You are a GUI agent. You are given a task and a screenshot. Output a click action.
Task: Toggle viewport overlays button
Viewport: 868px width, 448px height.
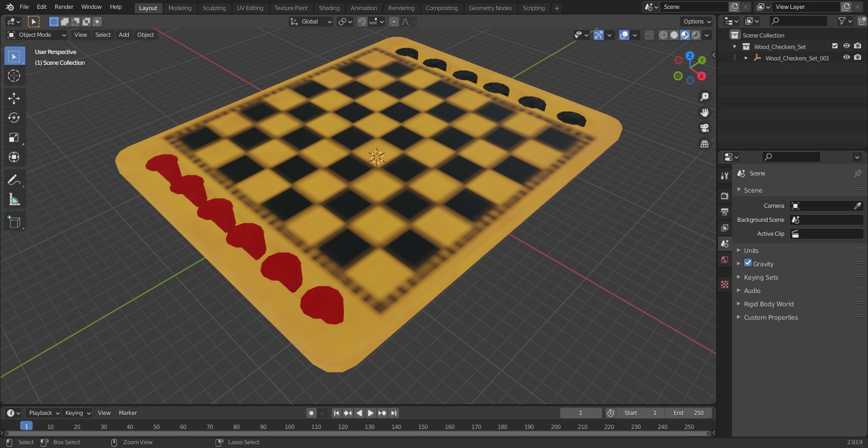click(x=624, y=35)
